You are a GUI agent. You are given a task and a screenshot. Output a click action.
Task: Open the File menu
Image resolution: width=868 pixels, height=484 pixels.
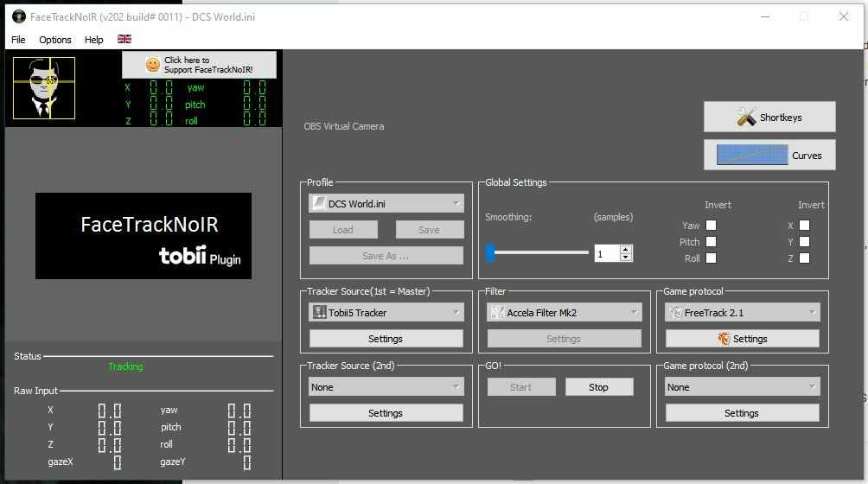tap(18, 40)
